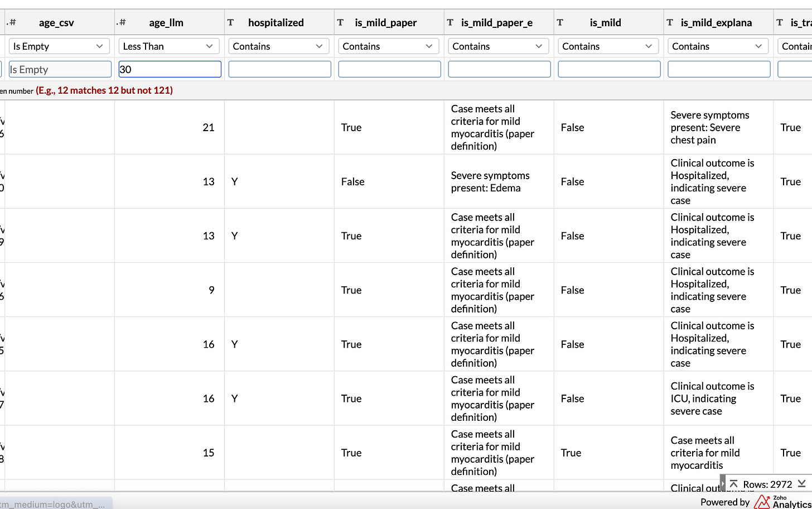Open the 'Is Empty' condition dropdown for age_csv
Viewport: 812px width, 509px height.
pos(58,46)
